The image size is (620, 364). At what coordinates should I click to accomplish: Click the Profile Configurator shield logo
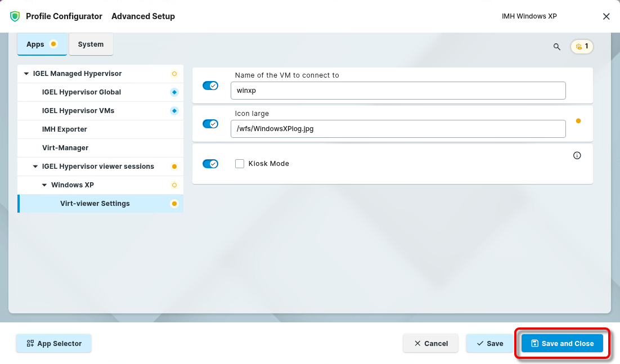tap(15, 16)
